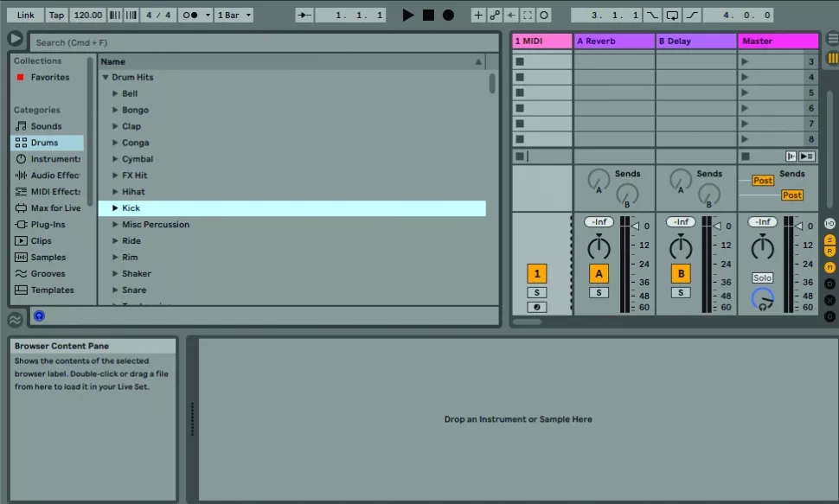Collapse the browser with triangle button
Screen dimensions: 839x504
pos(15,39)
